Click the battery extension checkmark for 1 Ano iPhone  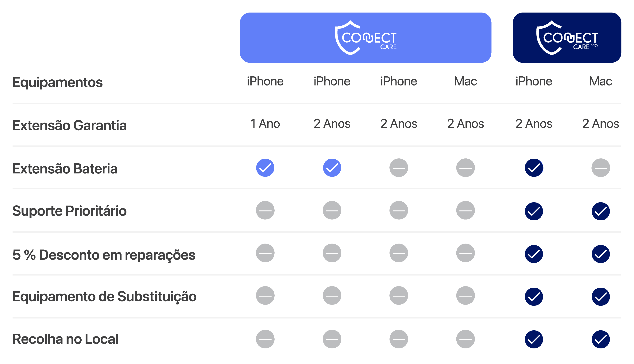265,168
